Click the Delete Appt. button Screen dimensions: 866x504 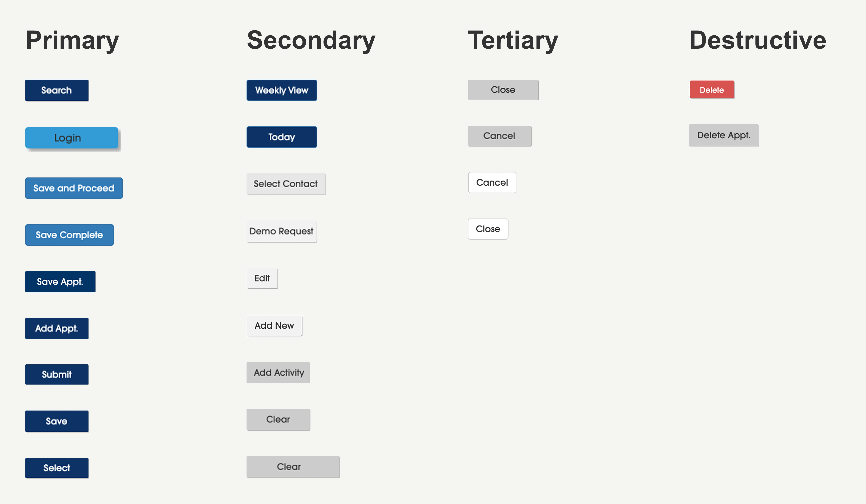point(724,135)
